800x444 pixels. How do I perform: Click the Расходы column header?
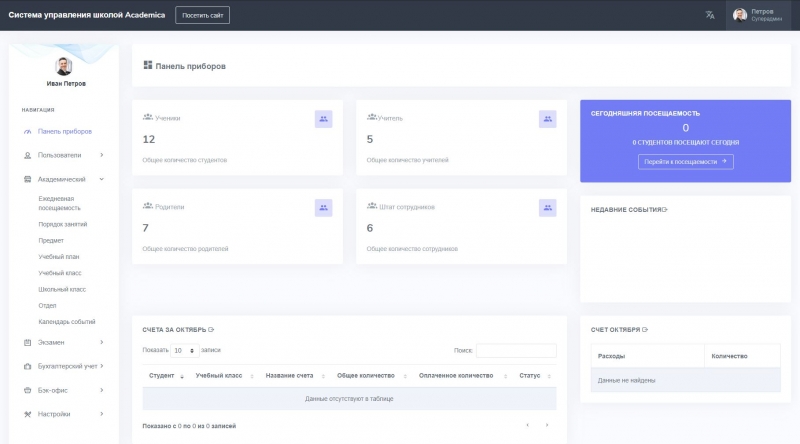(x=647, y=356)
